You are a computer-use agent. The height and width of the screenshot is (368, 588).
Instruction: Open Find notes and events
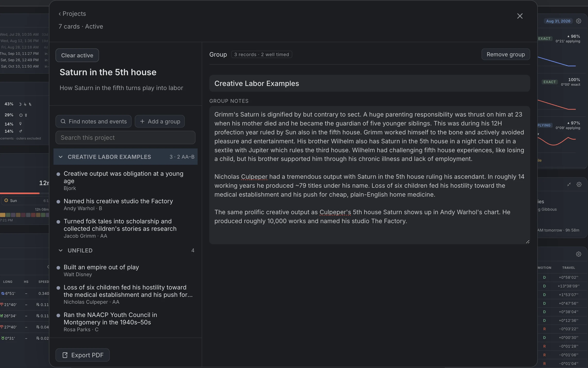click(93, 121)
